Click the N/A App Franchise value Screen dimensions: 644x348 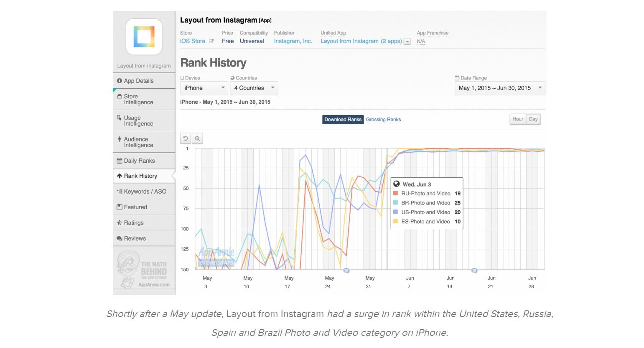coord(421,41)
